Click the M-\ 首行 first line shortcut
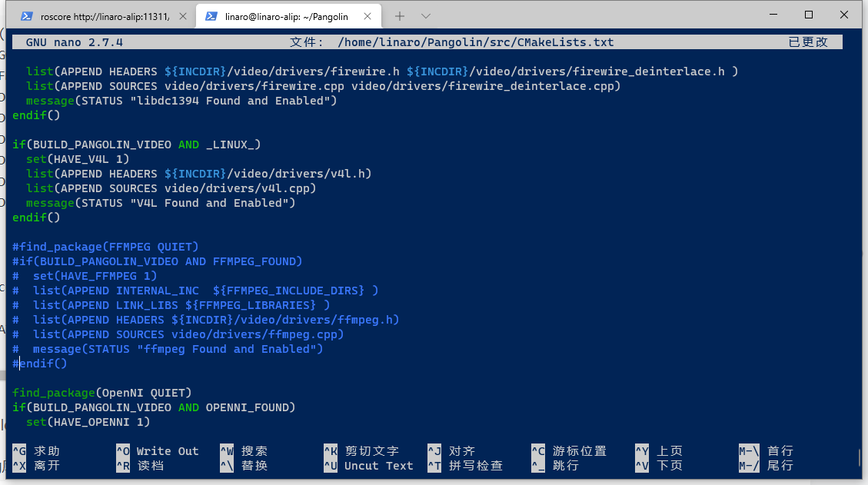Screen dimensions: 868x485 pyautogui.click(x=767, y=450)
